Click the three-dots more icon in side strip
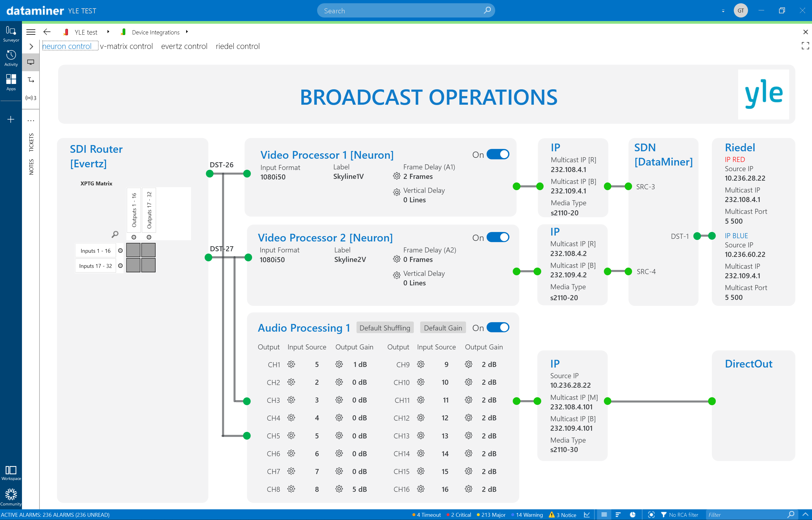The width and height of the screenshot is (812, 520). [x=31, y=120]
